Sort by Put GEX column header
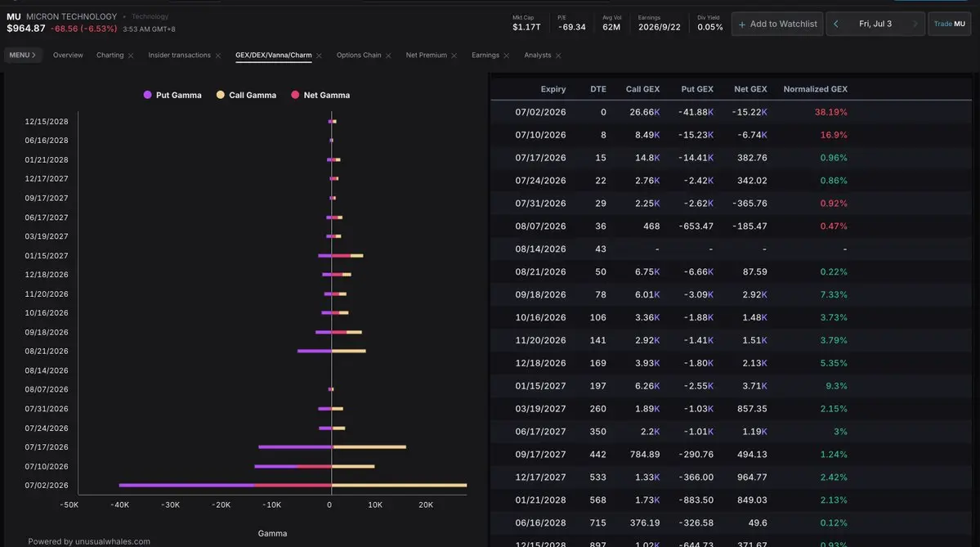The height and width of the screenshot is (547, 980). [697, 89]
